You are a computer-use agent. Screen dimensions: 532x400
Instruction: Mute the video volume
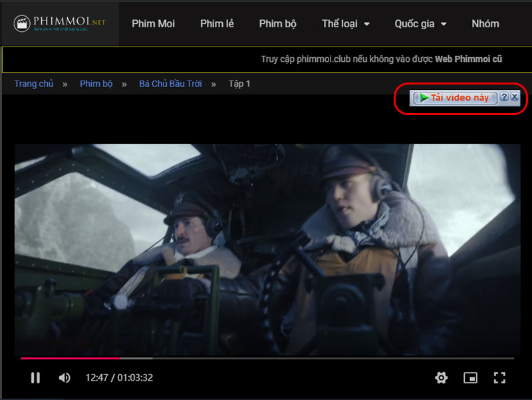pos(65,378)
